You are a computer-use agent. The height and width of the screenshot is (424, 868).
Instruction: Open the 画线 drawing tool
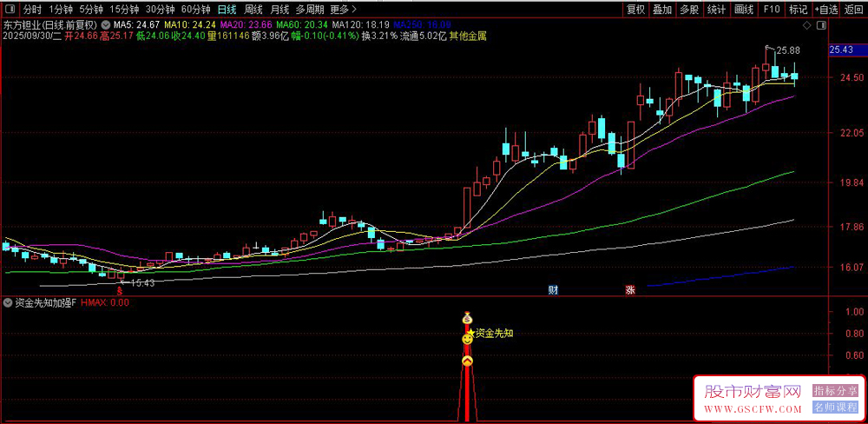coord(744,9)
